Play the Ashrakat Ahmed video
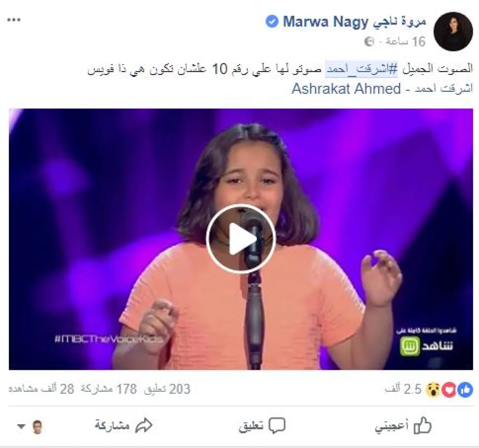Screen dimensions: 479x448 241,239
